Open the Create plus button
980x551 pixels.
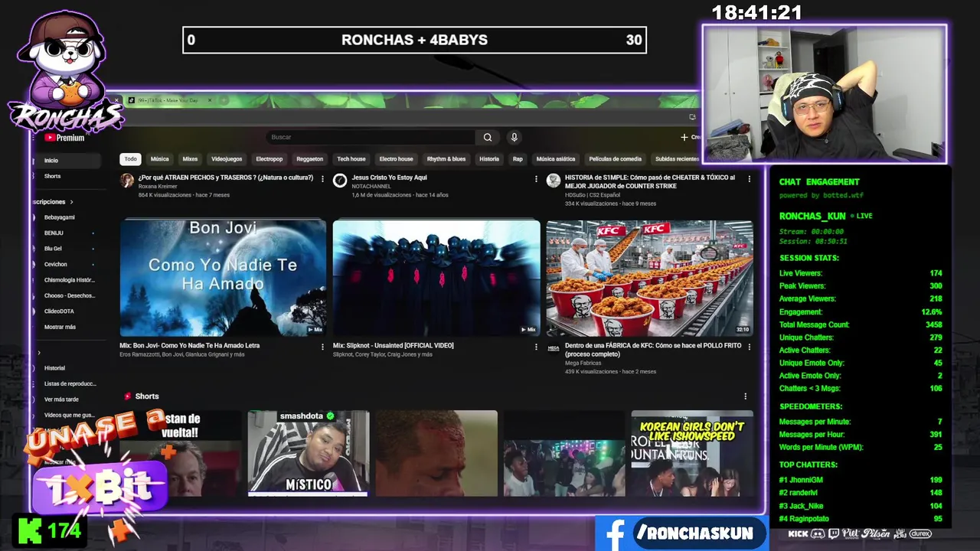click(x=690, y=137)
